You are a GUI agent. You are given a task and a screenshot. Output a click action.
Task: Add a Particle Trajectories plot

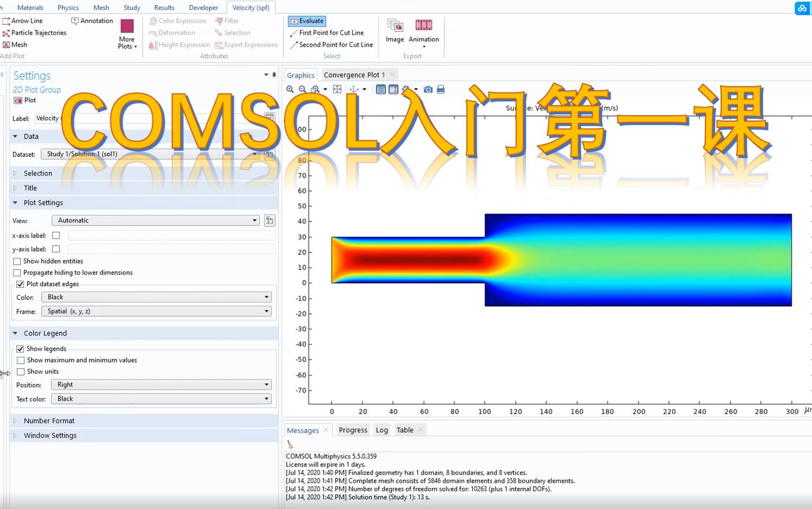(x=34, y=33)
